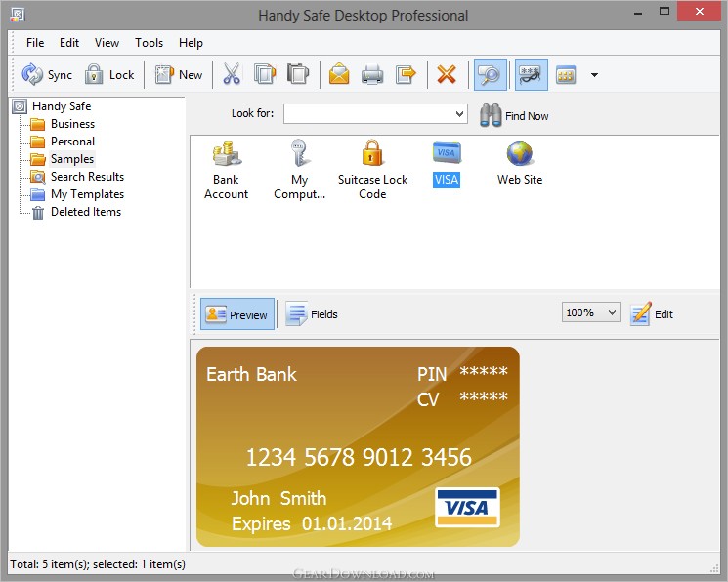Create a new item with New
This screenshot has height=582, width=728.
click(x=179, y=75)
